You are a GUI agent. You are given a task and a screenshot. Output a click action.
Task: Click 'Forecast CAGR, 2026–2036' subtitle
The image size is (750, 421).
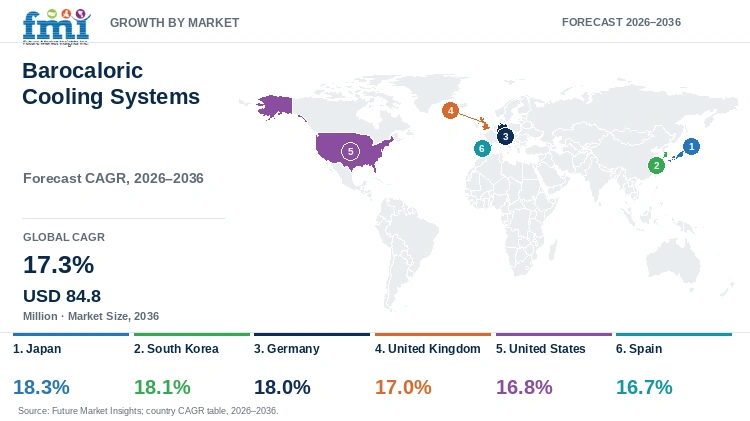pos(113,178)
